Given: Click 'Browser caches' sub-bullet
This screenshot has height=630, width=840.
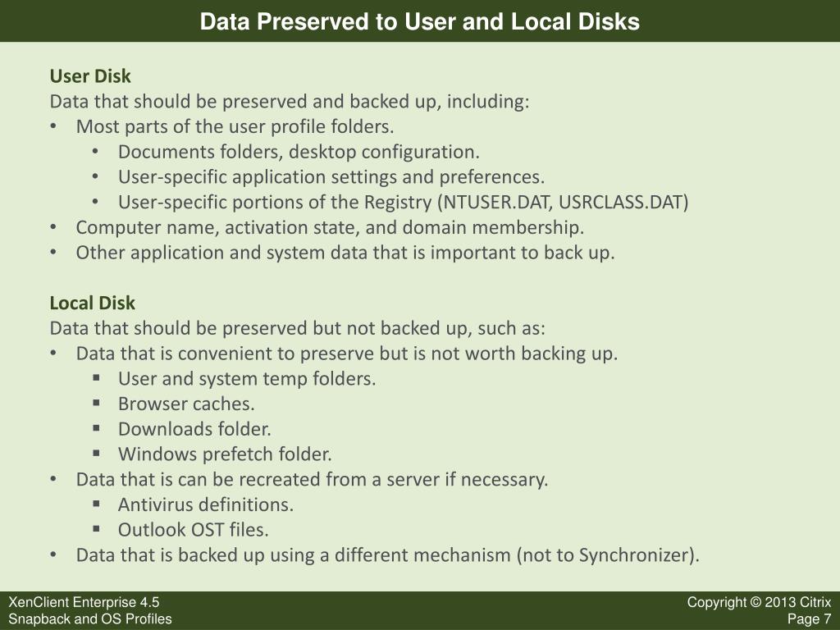Looking at the screenshot, I should [x=186, y=404].
